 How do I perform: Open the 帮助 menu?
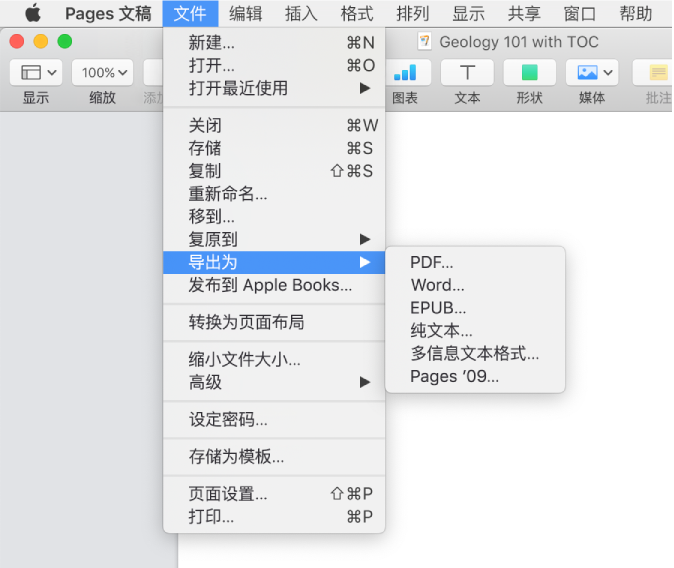[x=635, y=14]
